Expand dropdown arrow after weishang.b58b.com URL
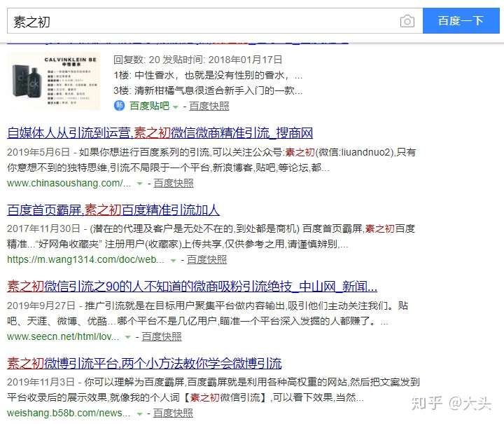Screen dimensions: 504x424 139,413
